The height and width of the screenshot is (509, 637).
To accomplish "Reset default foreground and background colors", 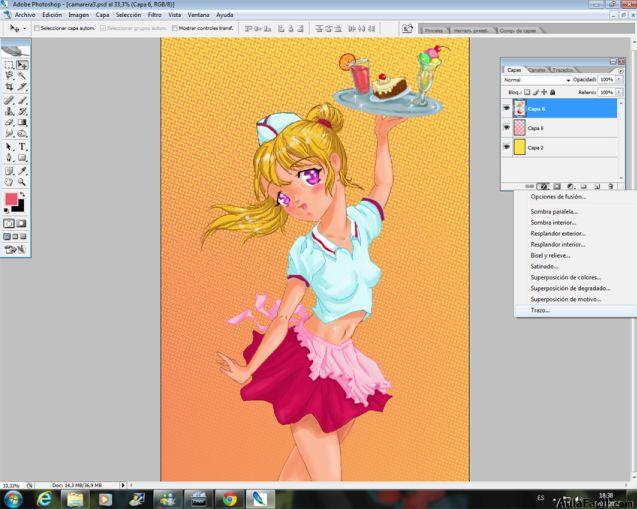I will coord(6,210).
